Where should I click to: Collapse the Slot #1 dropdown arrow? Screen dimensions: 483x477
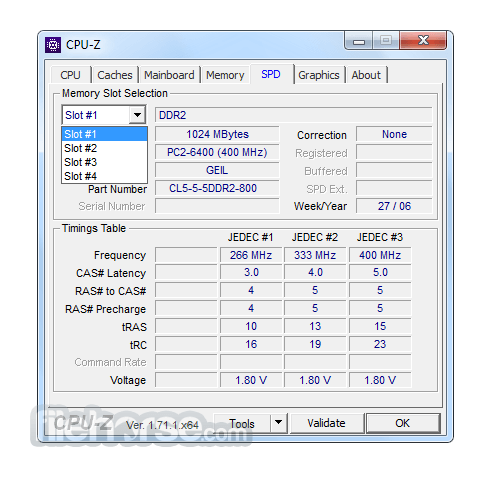click(x=137, y=115)
